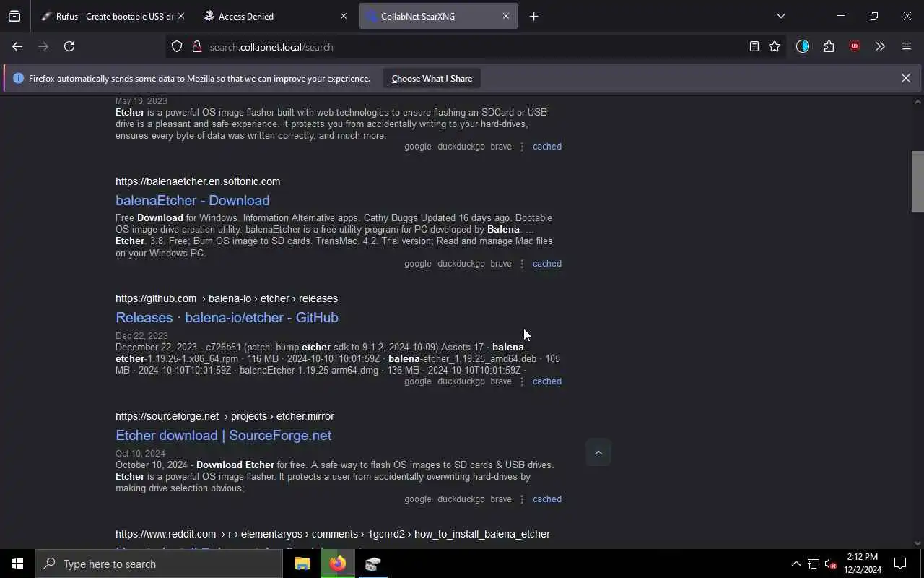Screen dimensions: 924x578
Task: Click the scrollbar up arrow
Action: tap(918, 101)
